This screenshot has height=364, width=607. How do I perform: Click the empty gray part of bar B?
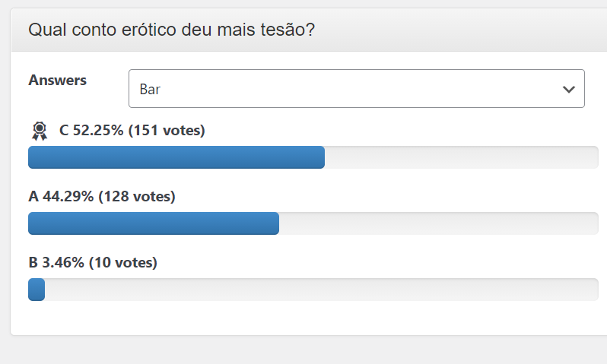(322, 290)
